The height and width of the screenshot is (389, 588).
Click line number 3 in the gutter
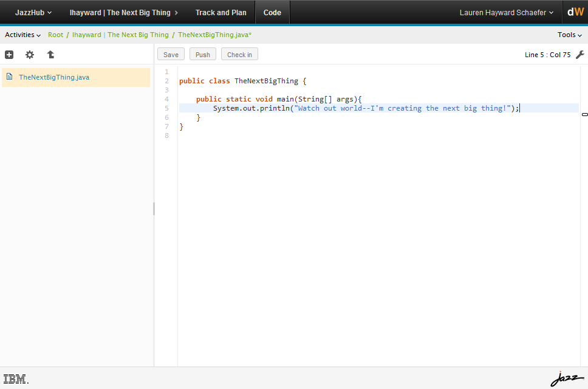click(x=167, y=90)
